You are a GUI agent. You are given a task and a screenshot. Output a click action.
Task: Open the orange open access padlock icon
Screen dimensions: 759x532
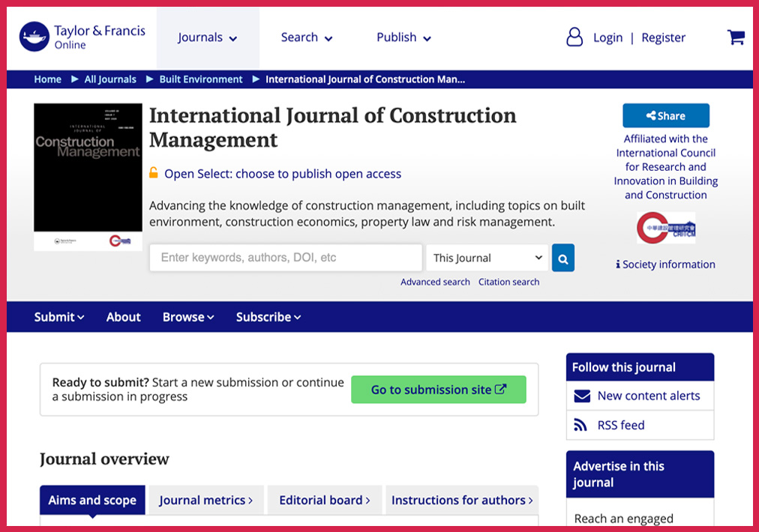154,172
